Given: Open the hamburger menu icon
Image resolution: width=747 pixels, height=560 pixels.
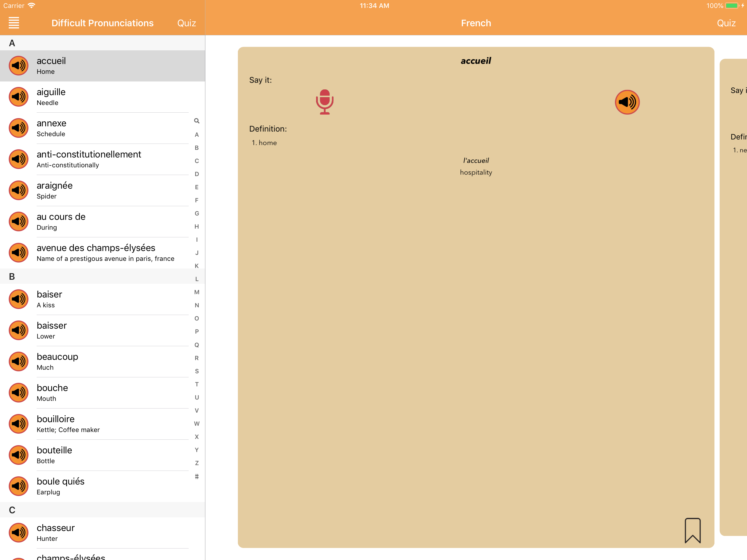Looking at the screenshot, I should (14, 23).
